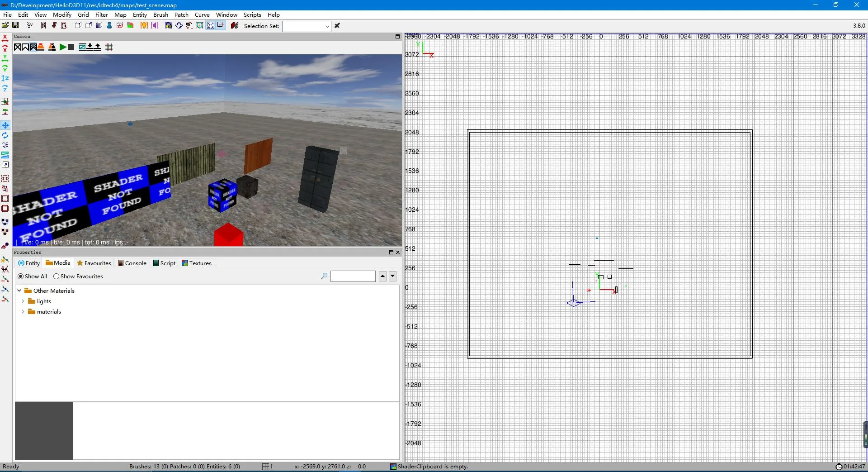Click the dark grey material preview thumbnail
Viewport: 868px width, 472px height.
pyautogui.click(x=44, y=431)
